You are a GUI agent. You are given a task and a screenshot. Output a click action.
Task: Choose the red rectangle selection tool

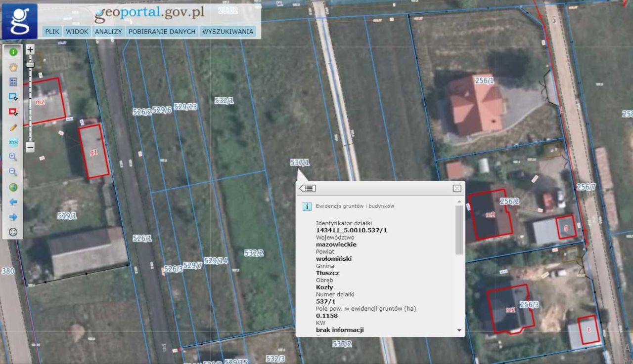[13, 112]
